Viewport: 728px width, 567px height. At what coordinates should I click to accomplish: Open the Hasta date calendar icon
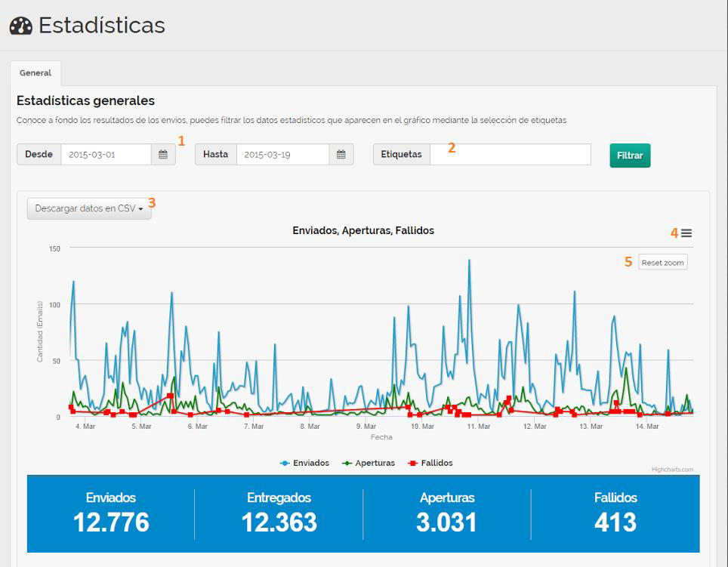tap(341, 155)
